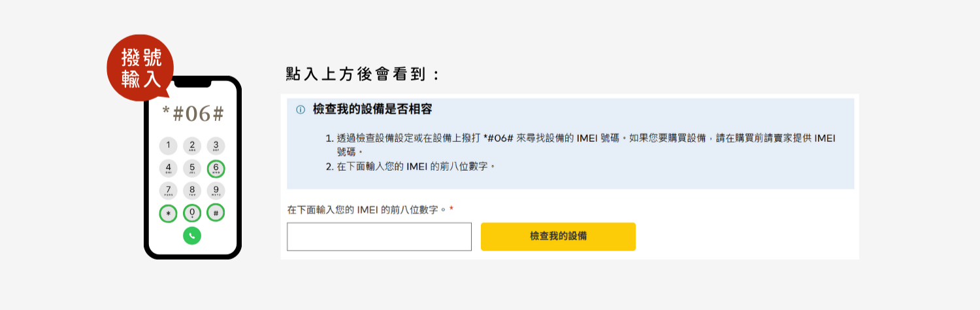The image size is (980, 310).
Task: Click the yellow 檢查我的設備 button
Action: [x=558, y=237]
